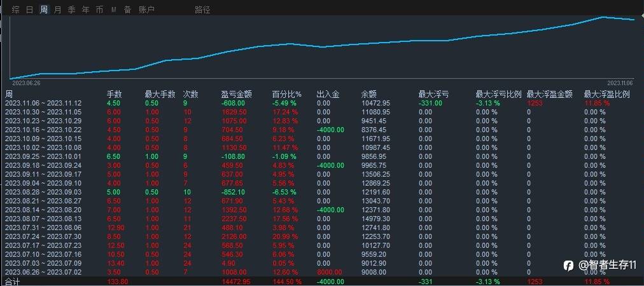Select the 2023.07.24 ~ 2023.07.30 week row
Screen dimensions: 644x286
click(x=322, y=236)
